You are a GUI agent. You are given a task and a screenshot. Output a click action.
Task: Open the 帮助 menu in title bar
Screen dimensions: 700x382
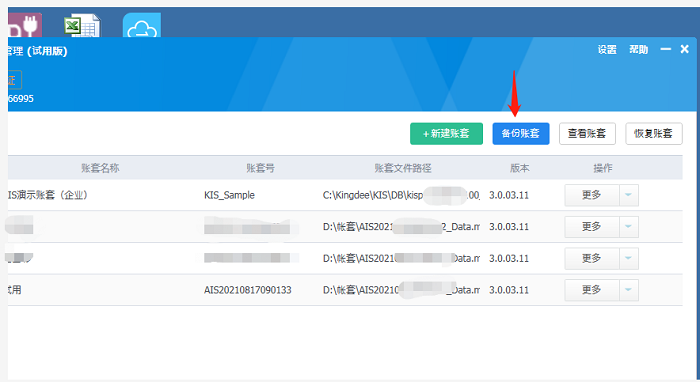[638, 50]
